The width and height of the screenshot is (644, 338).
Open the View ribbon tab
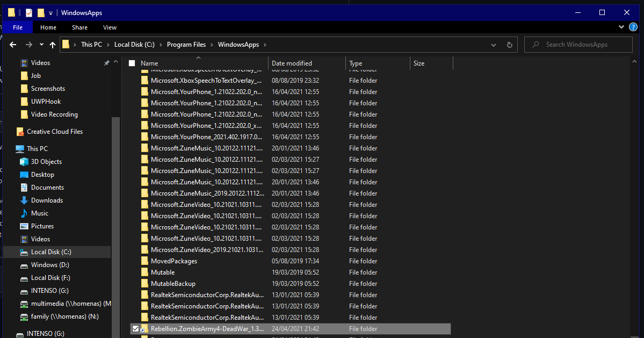point(110,27)
